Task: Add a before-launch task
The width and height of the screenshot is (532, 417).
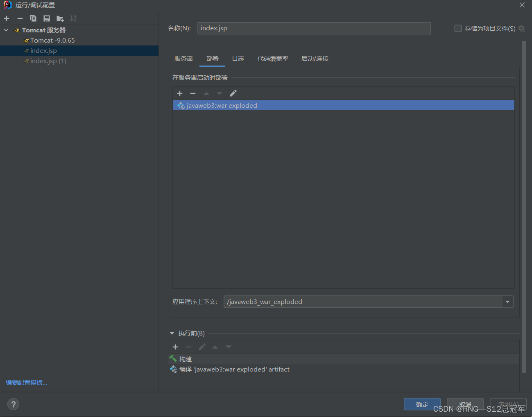Action: pos(175,347)
